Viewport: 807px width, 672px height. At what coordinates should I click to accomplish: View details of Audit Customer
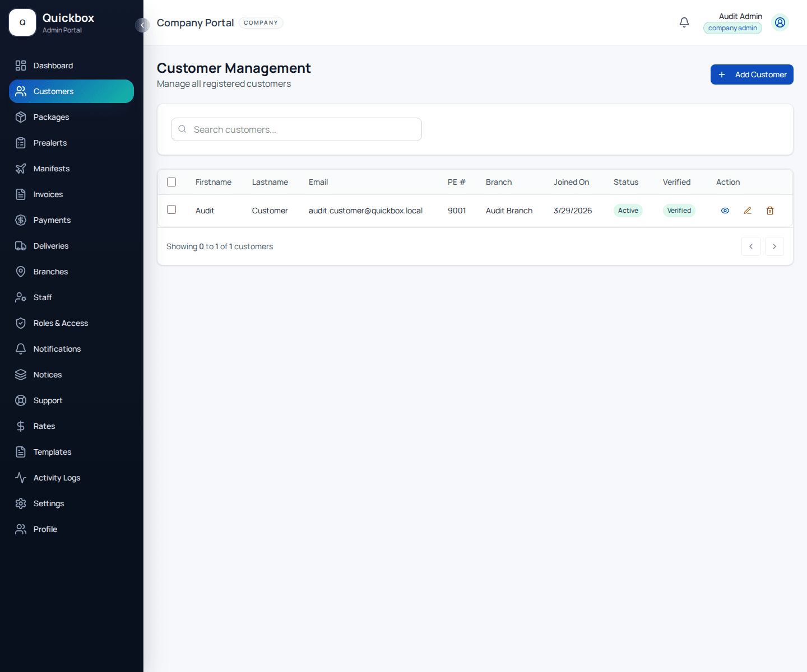(x=725, y=211)
